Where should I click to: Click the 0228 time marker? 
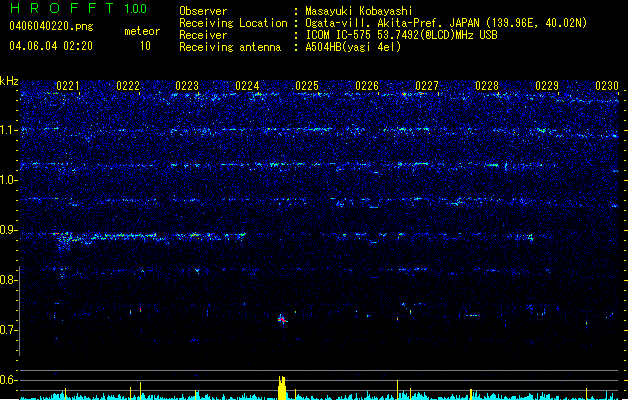[x=487, y=86]
